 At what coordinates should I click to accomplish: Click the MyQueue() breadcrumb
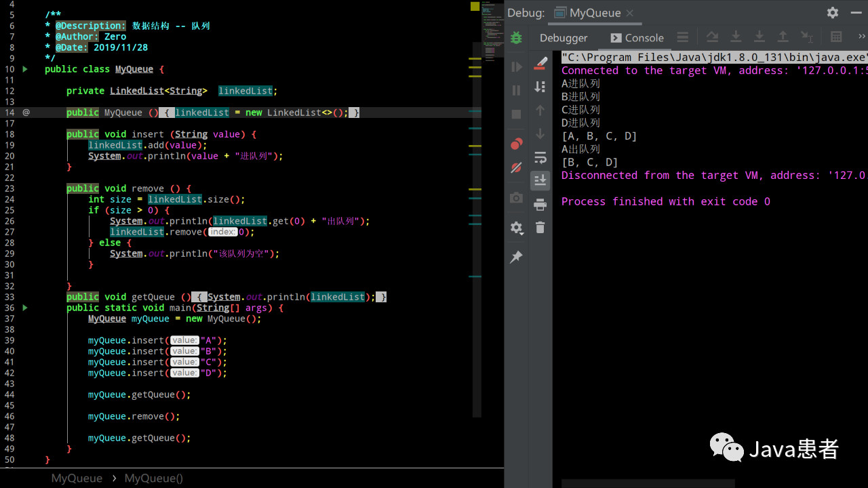(154, 478)
